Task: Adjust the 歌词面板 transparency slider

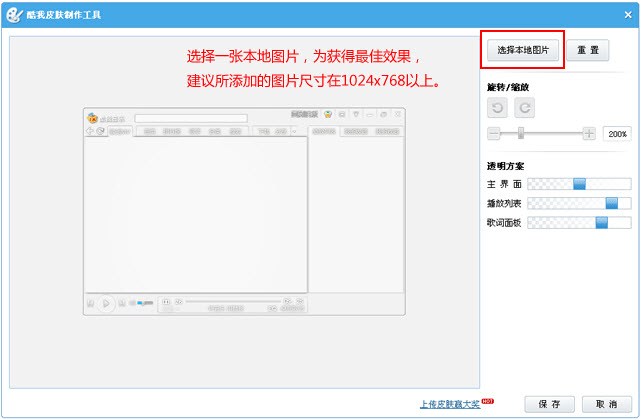Action: [579, 222]
